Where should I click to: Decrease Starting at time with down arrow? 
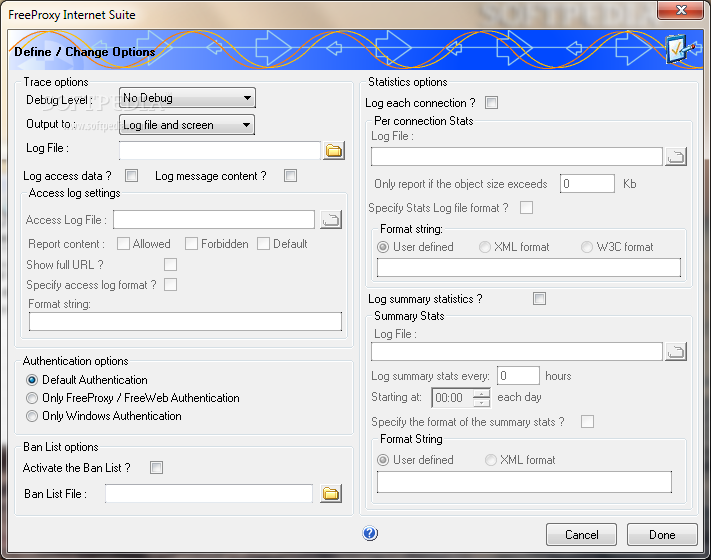[x=482, y=403]
